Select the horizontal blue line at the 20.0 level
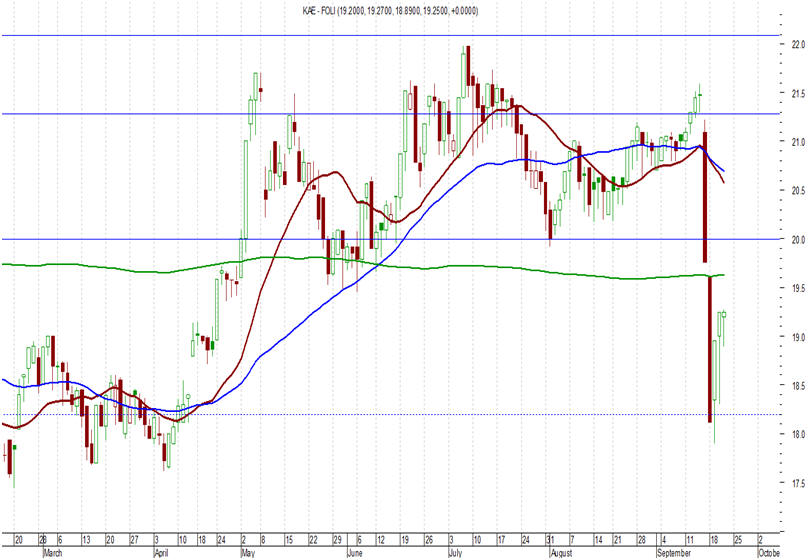Screen dimensions: 809x560 (x=390, y=239)
